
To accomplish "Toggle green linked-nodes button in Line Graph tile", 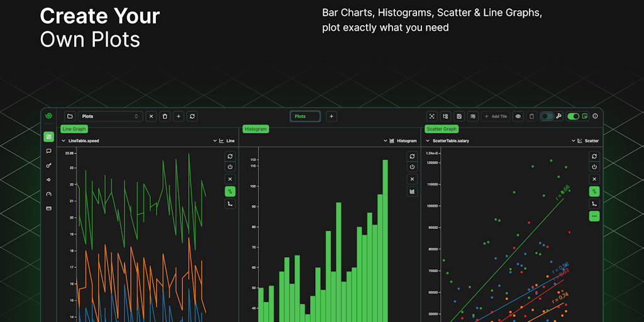I will 230,191.
